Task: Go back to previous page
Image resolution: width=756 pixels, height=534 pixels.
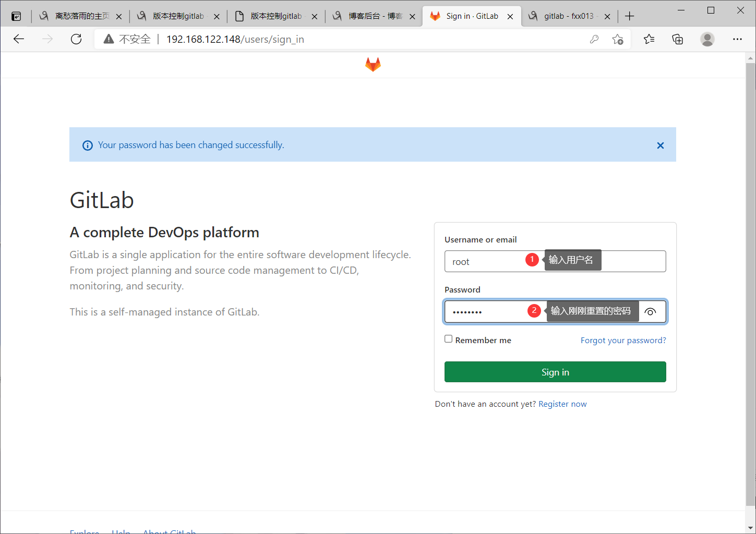Action: pyautogui.click(x=19, y=39)
